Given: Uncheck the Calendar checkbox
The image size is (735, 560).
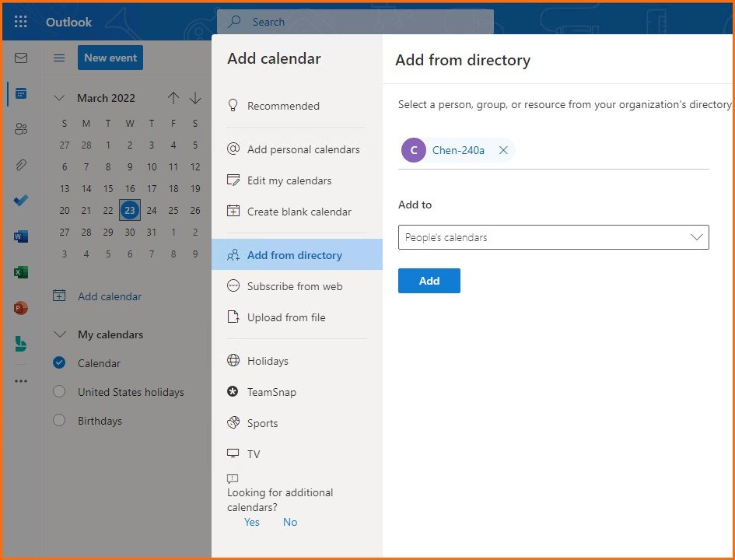Looking at the screenshot, I should click(x=59, y=363).
